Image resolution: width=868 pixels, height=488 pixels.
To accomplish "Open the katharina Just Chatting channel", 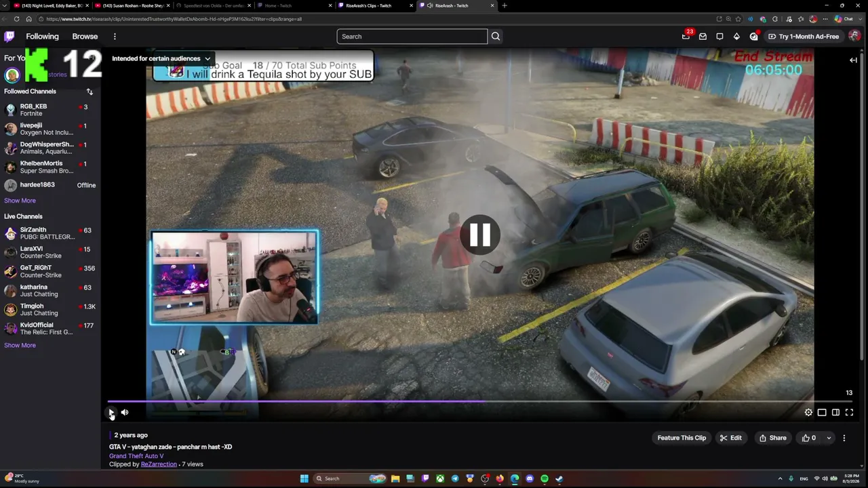I will [50, 290].
